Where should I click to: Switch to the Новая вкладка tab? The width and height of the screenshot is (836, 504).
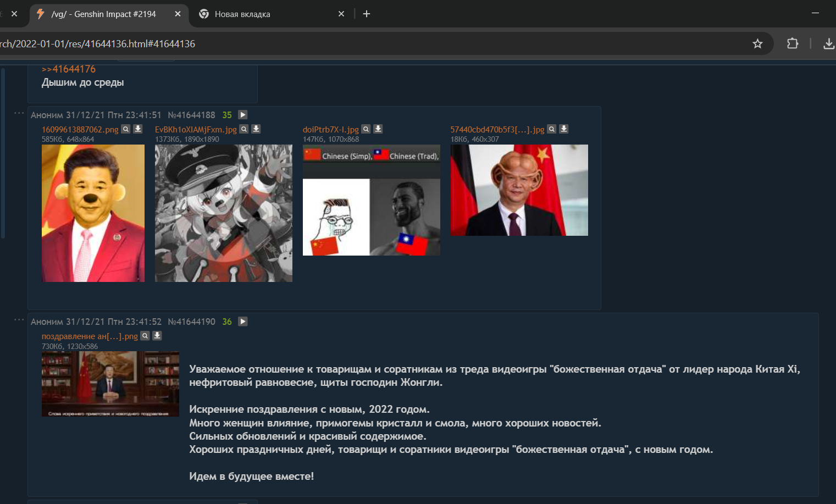pyautogui.click(x=272, y=14)
